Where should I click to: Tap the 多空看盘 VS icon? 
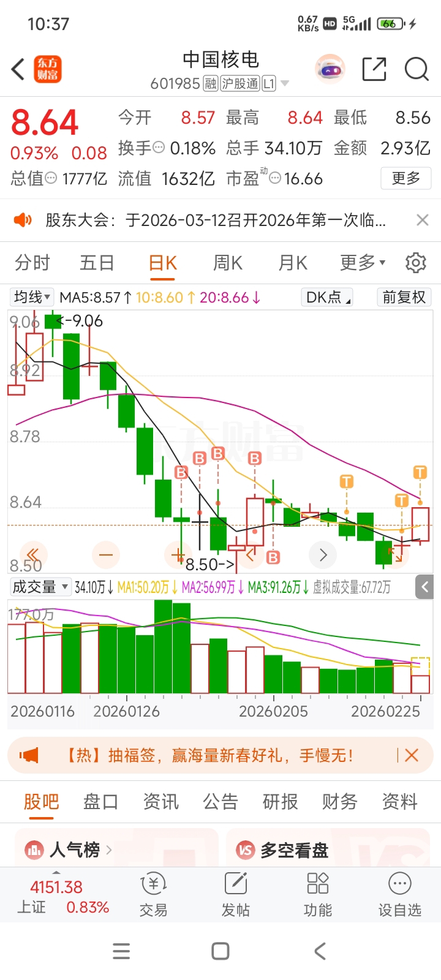246,850
